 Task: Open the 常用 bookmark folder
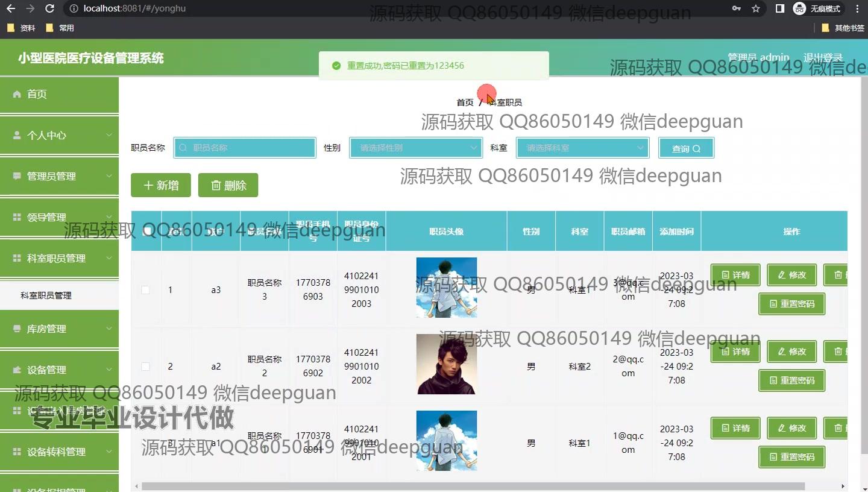(60, 28)
